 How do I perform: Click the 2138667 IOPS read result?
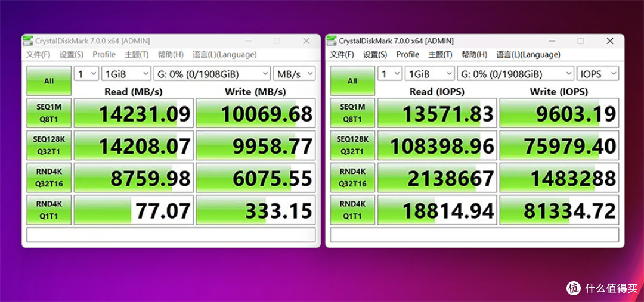pos(437,178)
